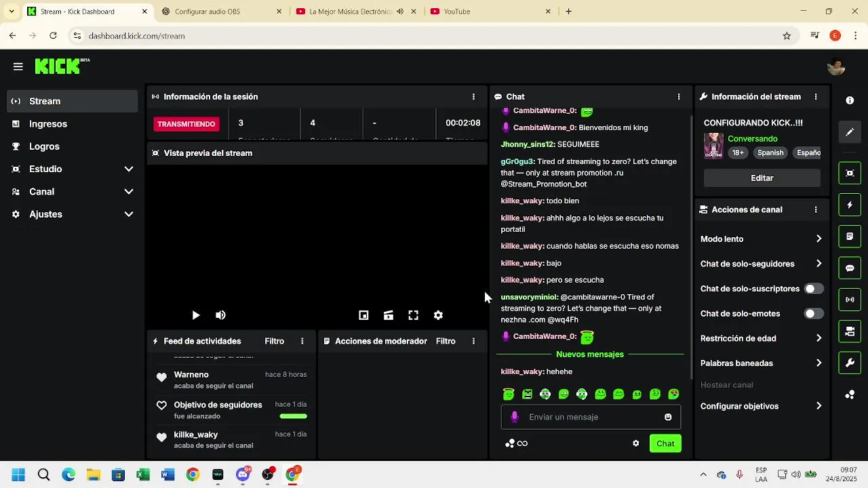Click the Objetivo de seguidores progress bar
The image size is (868, 488).
pyautogui.click(x=294, y=416)
